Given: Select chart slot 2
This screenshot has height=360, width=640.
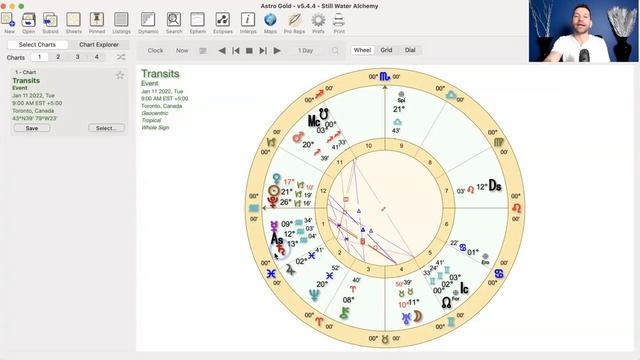Looking at the screenshot, I should click(x=58, y=57).
